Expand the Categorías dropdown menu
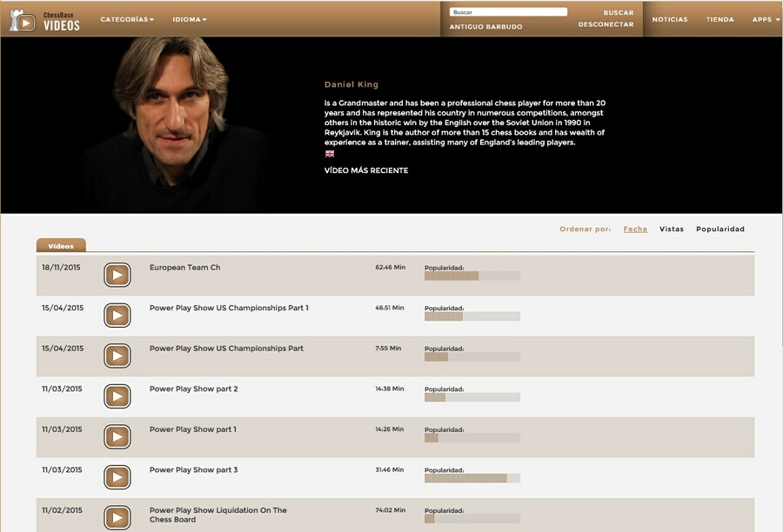The height and width of the screenshot is (532, 783). 127,19
